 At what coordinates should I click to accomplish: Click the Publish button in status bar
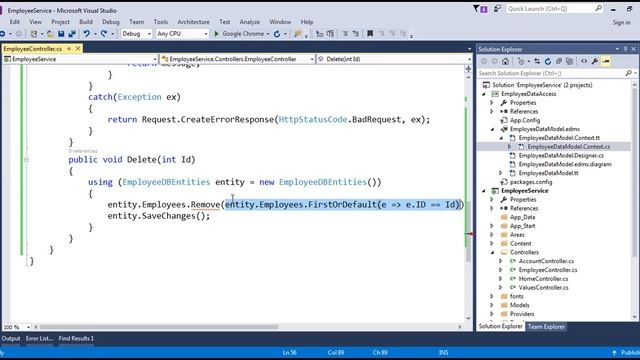pos(626,353)
